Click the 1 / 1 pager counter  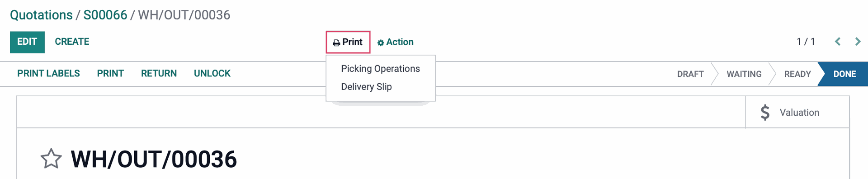coord(806,42)
